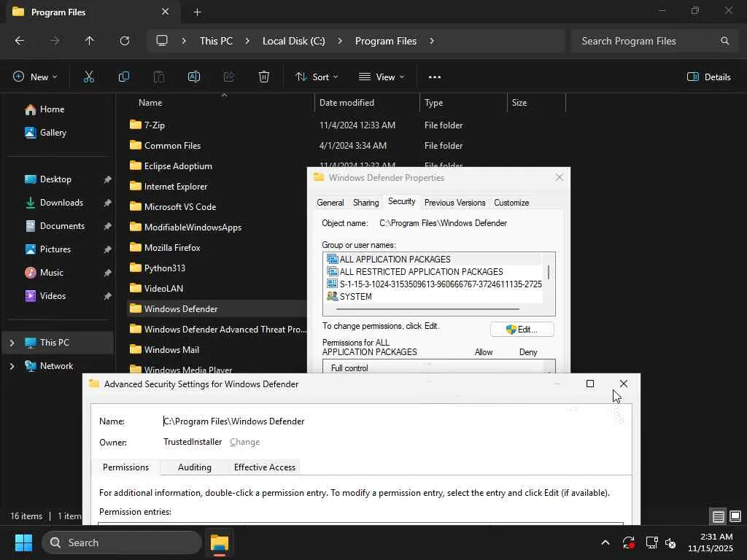747x560 pixels.
Task: Click the Paste clipboard icon in the toolbar
Action: (158, 77)
